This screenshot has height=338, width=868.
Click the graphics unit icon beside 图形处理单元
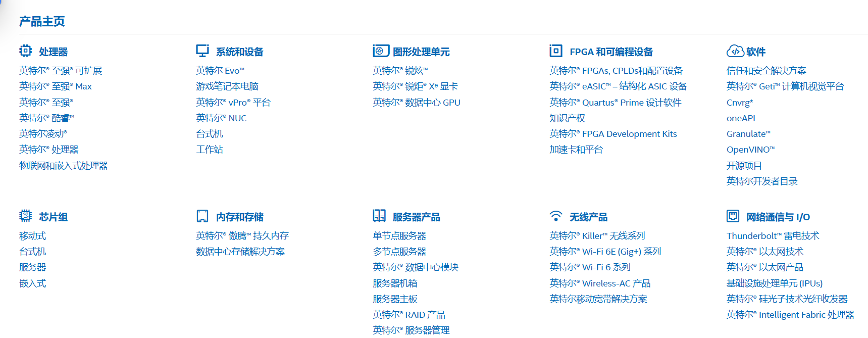click(x=381, y=51)
